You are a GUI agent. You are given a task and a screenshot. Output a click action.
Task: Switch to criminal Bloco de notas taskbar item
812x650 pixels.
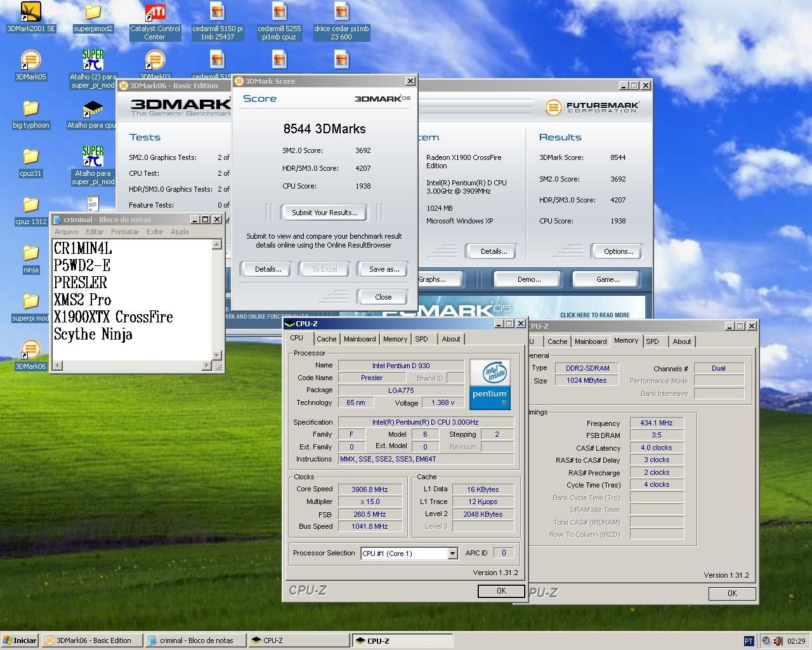[x=195, y=640]
